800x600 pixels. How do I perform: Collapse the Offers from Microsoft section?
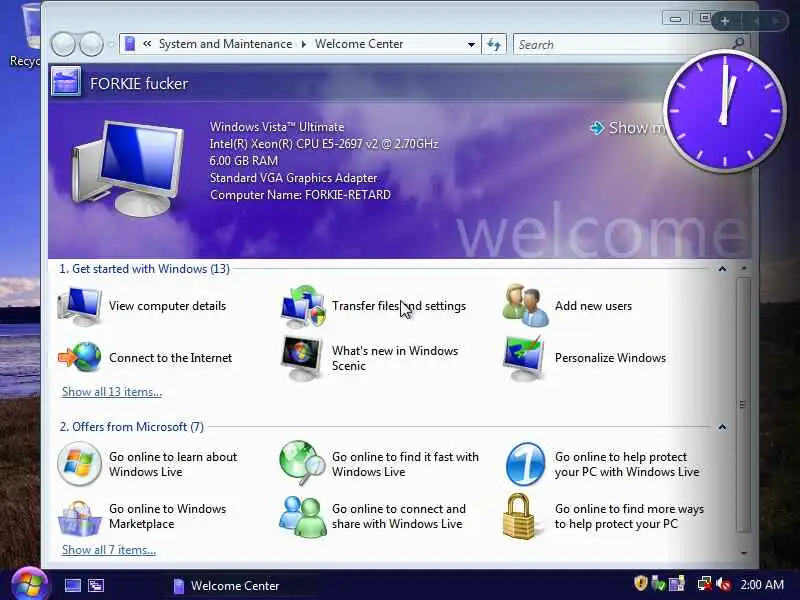[722, 427]
